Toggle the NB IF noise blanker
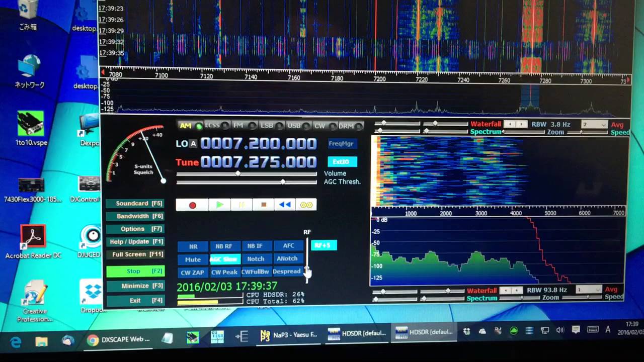The height and width of the screenshot is (362, 644). pyautogui.click(x=255, y=246)
